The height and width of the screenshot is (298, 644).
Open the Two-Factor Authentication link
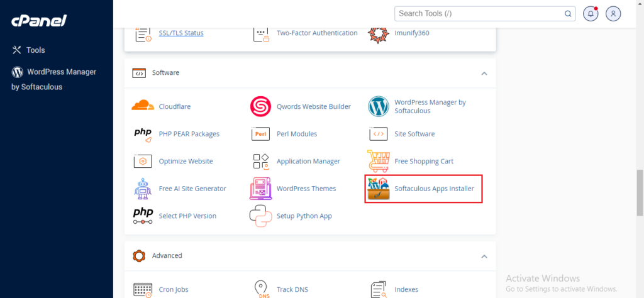(x=317, y=33)
